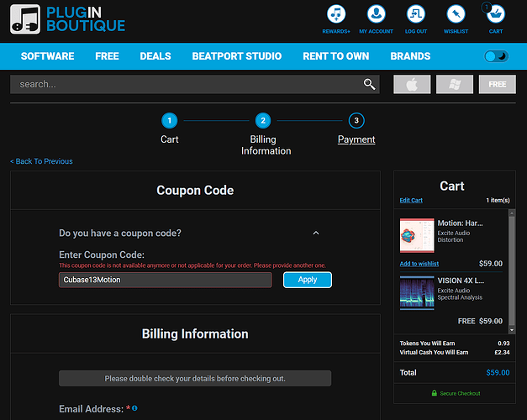The image size is (527, 420).
Task: Open the Beatport Studio menu
Action: (x=237, y=56)
